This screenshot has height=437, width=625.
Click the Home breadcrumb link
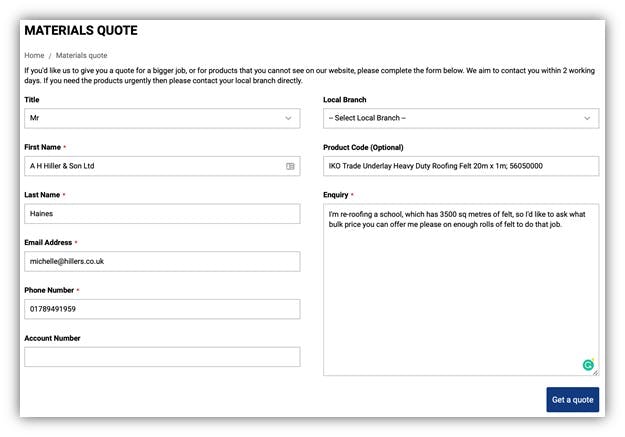[34, 55]
